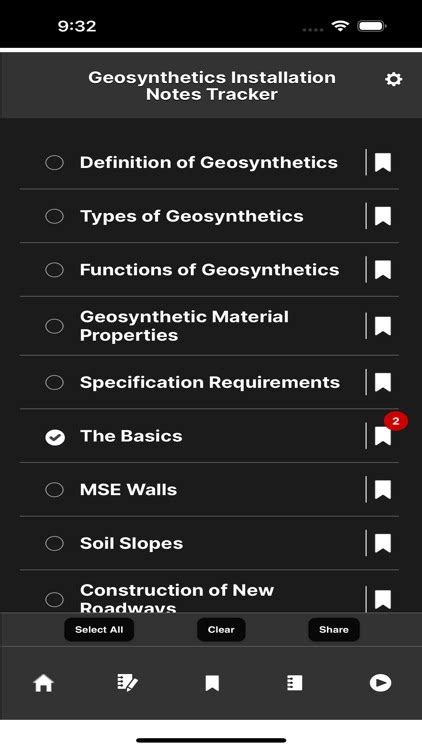The width and height of the screenshot is (422, 750).
Task: Tap the bookmark icon beside Soil Slopes
Action: (x=383, y=543)
